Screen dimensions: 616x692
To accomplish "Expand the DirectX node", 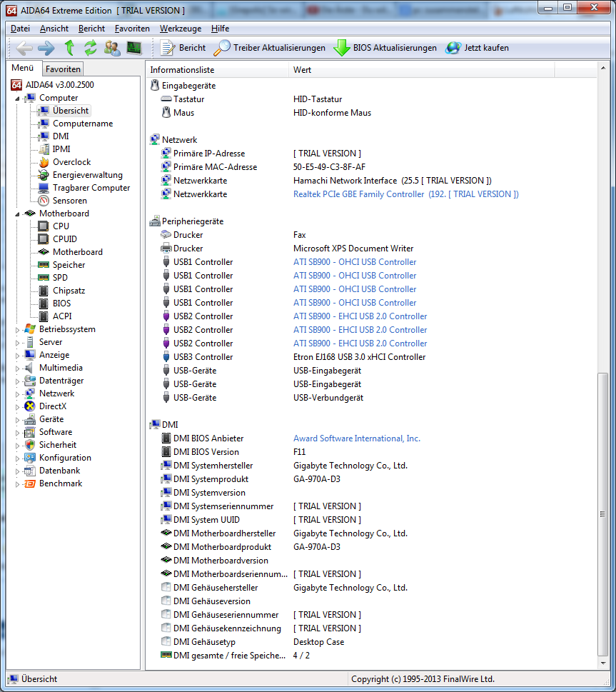I will click(x=17, y=407).
